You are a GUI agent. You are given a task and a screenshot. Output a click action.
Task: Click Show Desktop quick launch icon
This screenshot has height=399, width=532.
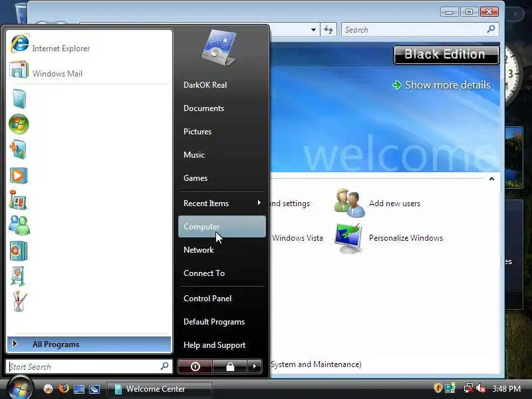point(79,389)
